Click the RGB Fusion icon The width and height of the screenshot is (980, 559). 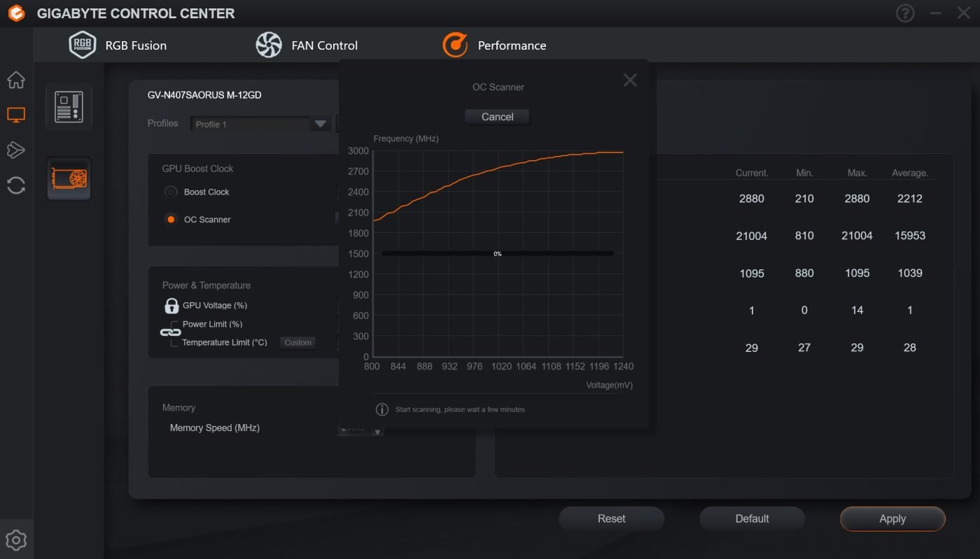click(x=83, y=45)
